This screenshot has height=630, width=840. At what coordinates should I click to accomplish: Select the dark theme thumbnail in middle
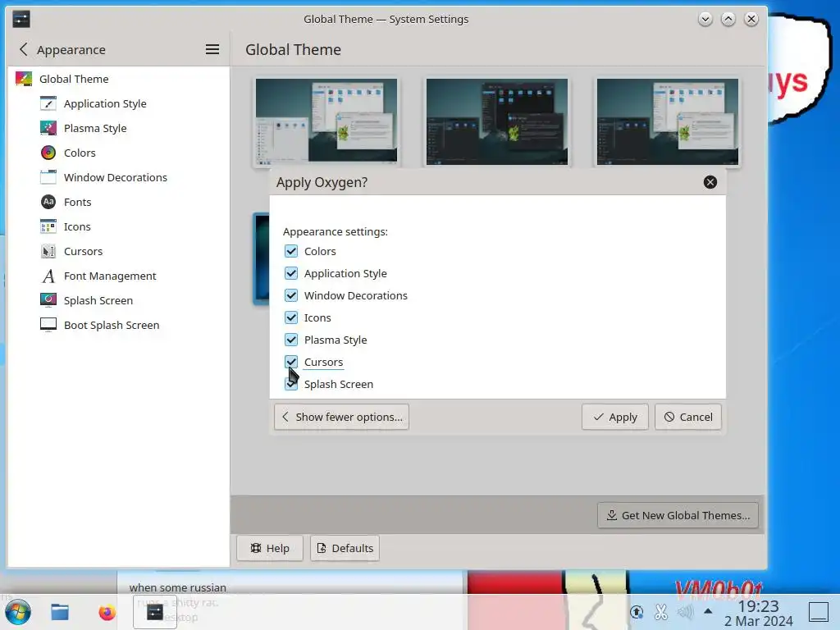(496, 121)
